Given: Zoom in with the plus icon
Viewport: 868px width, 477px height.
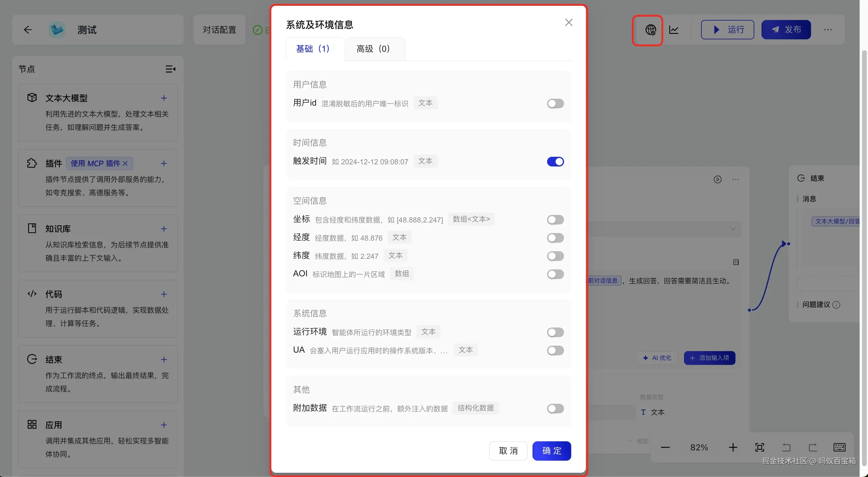Looking at the screenshot, I should (x=733, y=447).
